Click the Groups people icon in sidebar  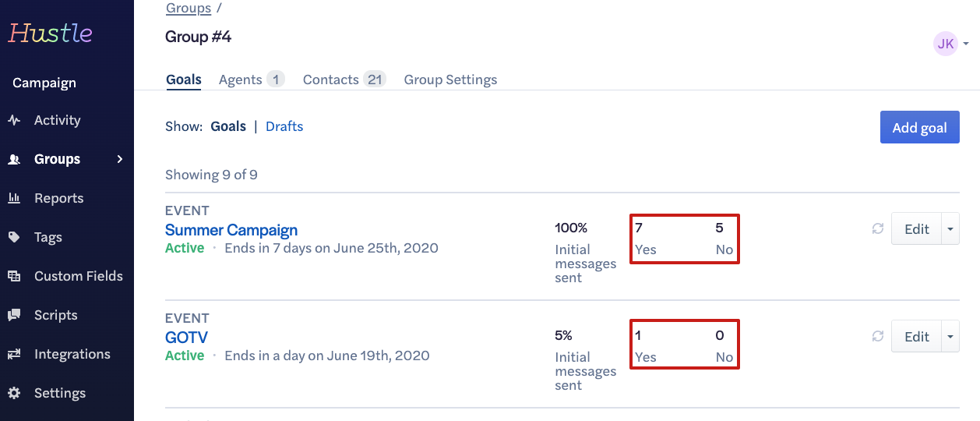click(14, 159)
